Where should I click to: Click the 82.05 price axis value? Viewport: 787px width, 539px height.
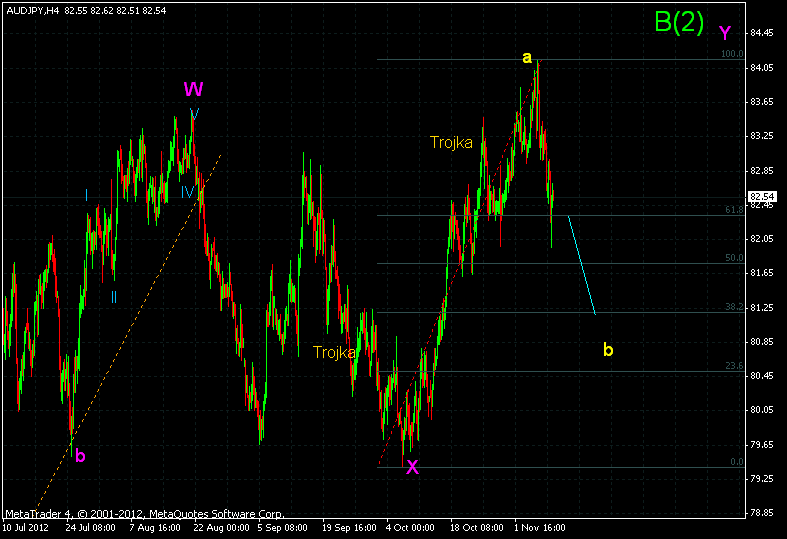[762, 239]
